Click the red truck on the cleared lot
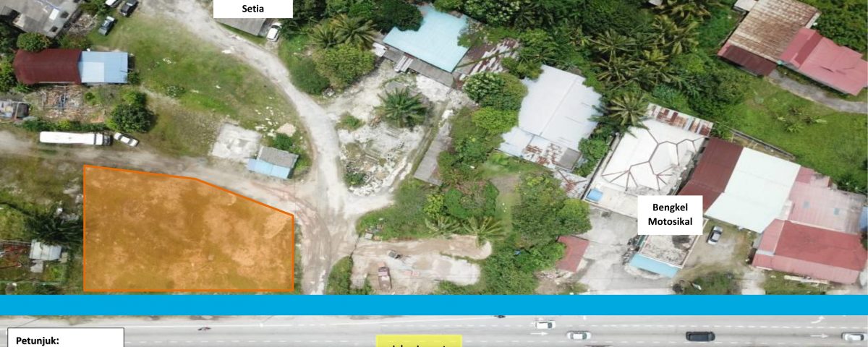Screen dimensions: 868x347 [x=383, y=278]
